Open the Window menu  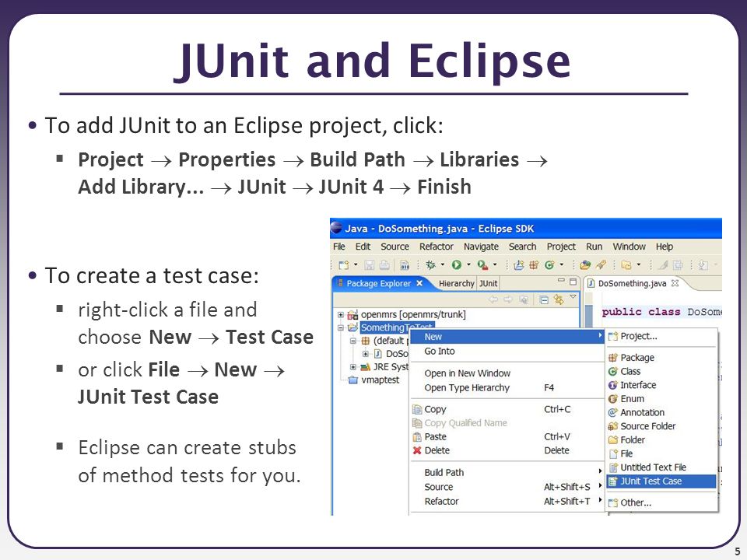point(630,247)
